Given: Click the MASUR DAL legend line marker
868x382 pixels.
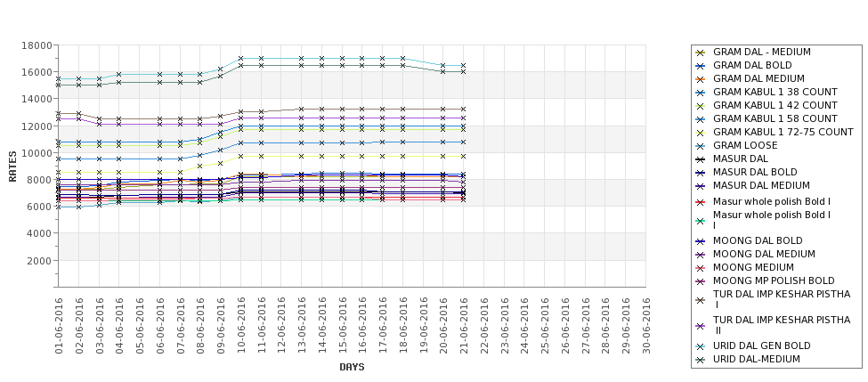Looking at the screenshot, I should pos(701,159).
